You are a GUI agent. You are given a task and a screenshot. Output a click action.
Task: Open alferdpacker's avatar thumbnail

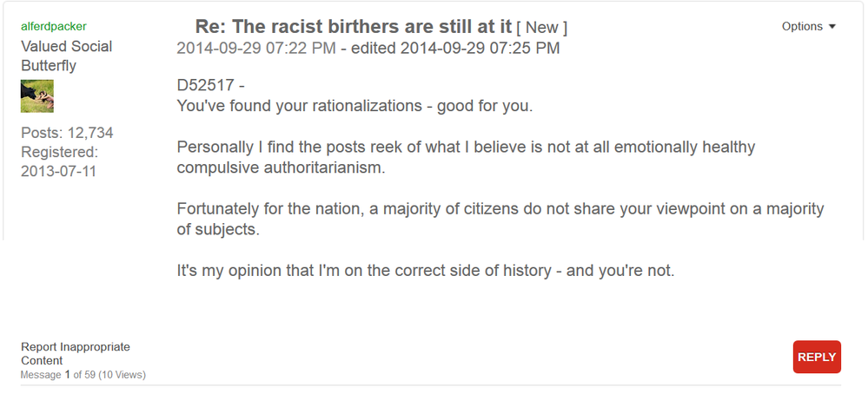pyautogui.click(x=37, y=96)
